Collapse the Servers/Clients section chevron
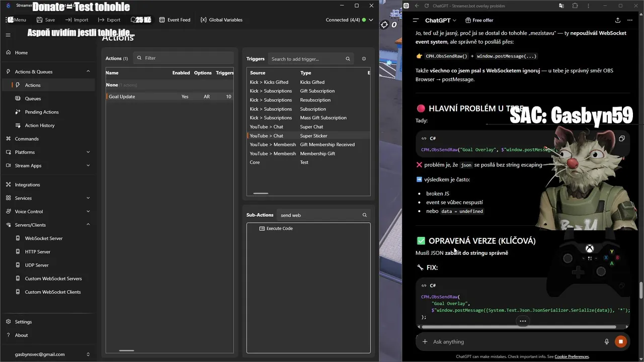This screenshot has width=644, height=362. (88, 225)
